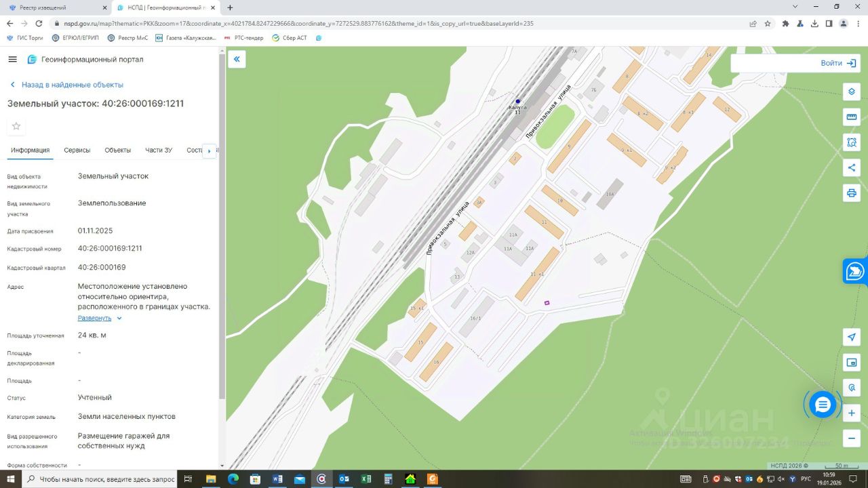Click the Привокзальная улица label near building 5
Image resolution: width=868 pixels, height=488 pixels.
tap(448, 228)
